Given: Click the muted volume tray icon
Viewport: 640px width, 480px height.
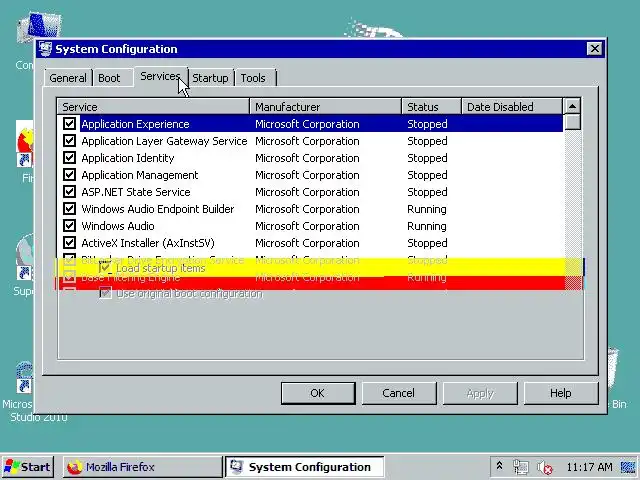Looking at the screenshot, I should [x=544, y=467].
